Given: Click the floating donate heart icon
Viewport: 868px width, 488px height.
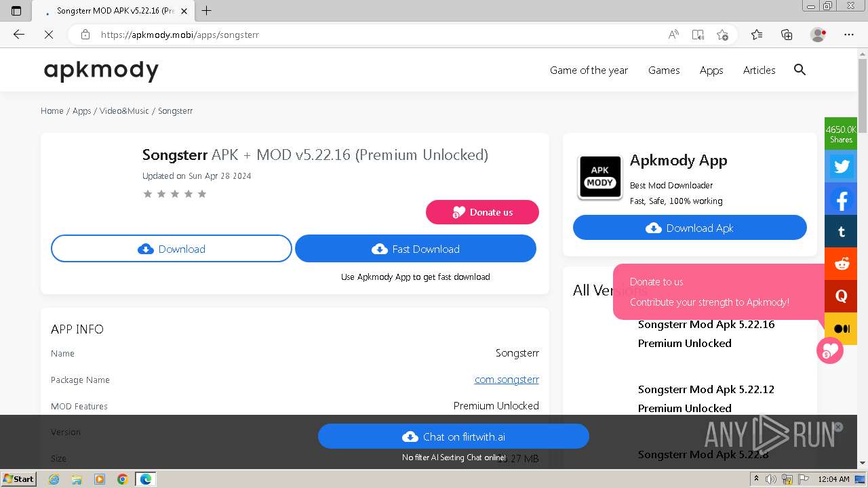Looking at the screenshot, I should pos(829,350).
